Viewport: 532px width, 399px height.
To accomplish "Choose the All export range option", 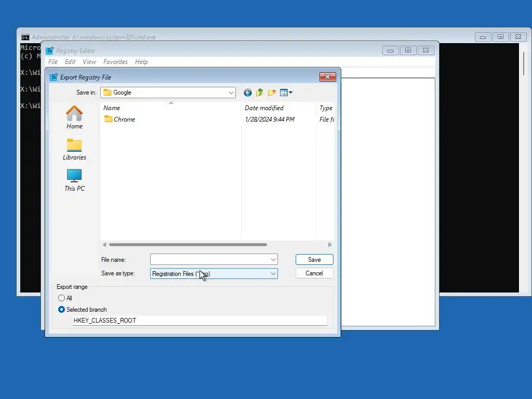I will 61,298.
